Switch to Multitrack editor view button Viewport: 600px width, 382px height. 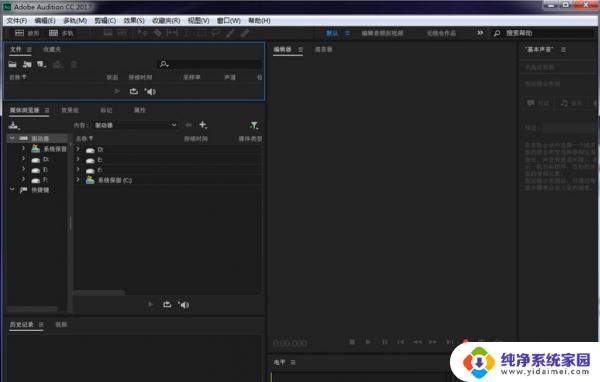[x=61, y=33]
